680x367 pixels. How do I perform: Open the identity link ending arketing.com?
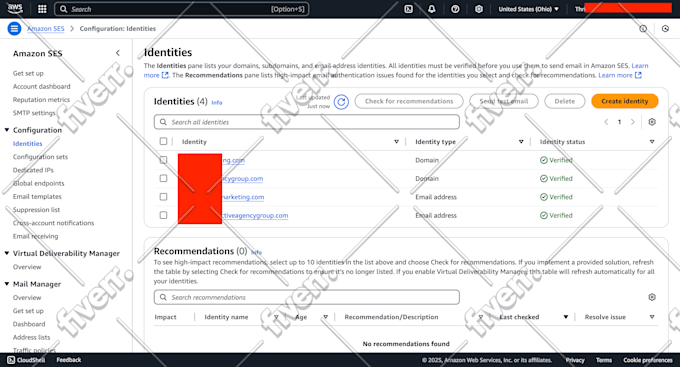[x=243, y=197]
